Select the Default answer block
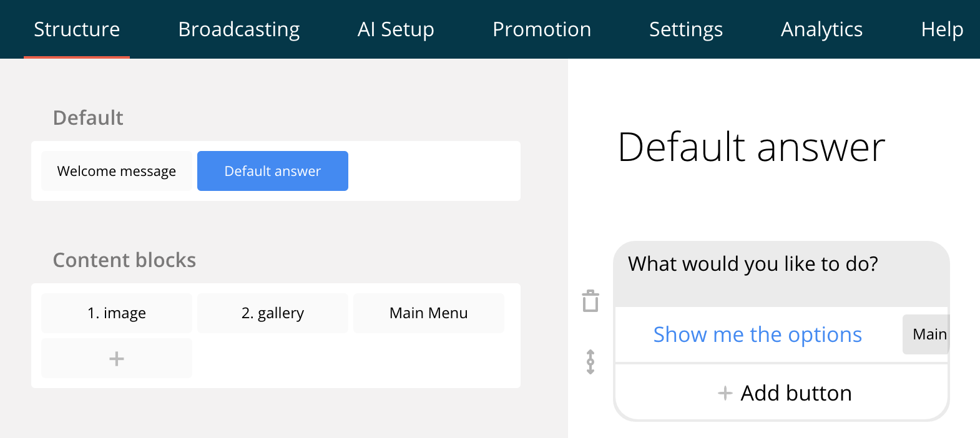 click(273, 171)
